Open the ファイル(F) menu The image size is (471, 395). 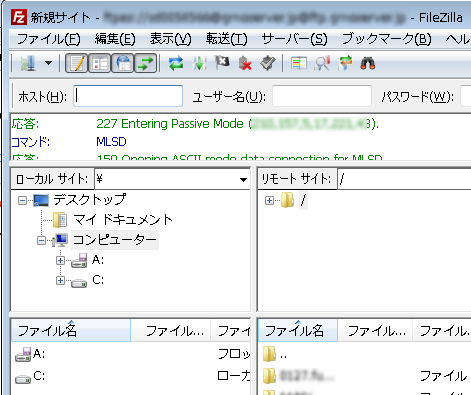48,39
